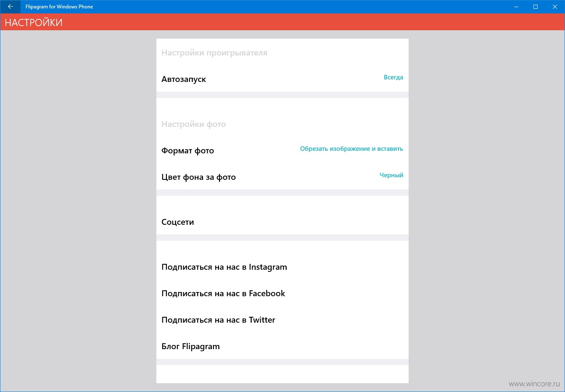Open the Формат фото setting
Screen dimensions: 565x392
(x=187, y=151)
